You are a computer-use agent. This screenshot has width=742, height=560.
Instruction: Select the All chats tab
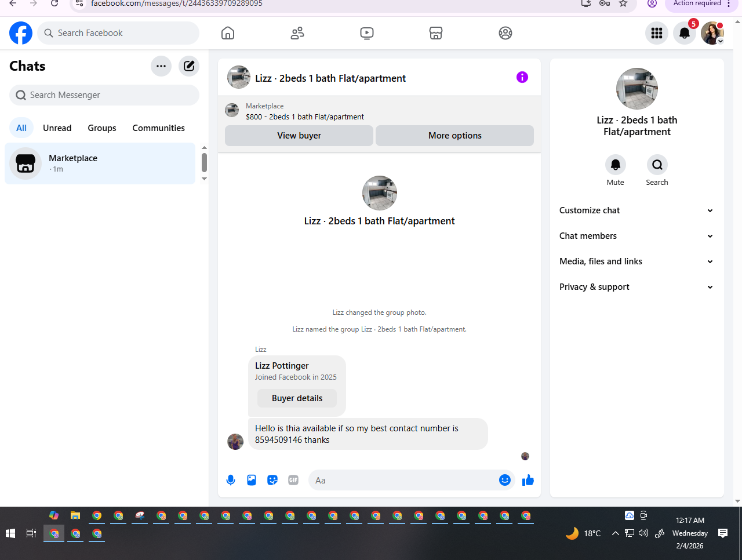point(21,128)
